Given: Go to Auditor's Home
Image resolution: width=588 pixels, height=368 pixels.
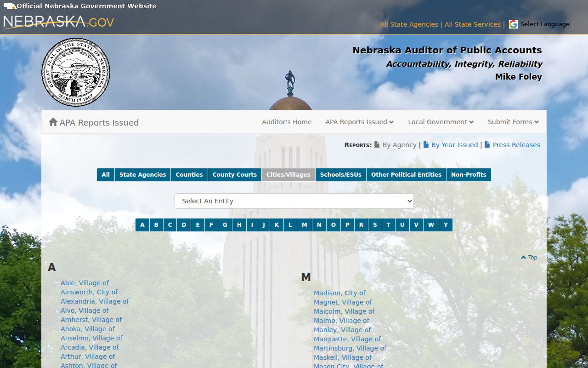Looking at the screenshot, I should tap(287, 122).
